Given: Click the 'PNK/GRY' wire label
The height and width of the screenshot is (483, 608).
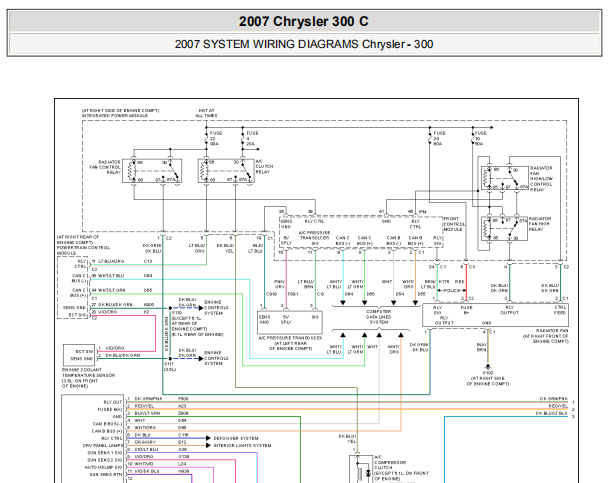Looking at the screenshot, I should pyautogui.click(x=280, y=284).
